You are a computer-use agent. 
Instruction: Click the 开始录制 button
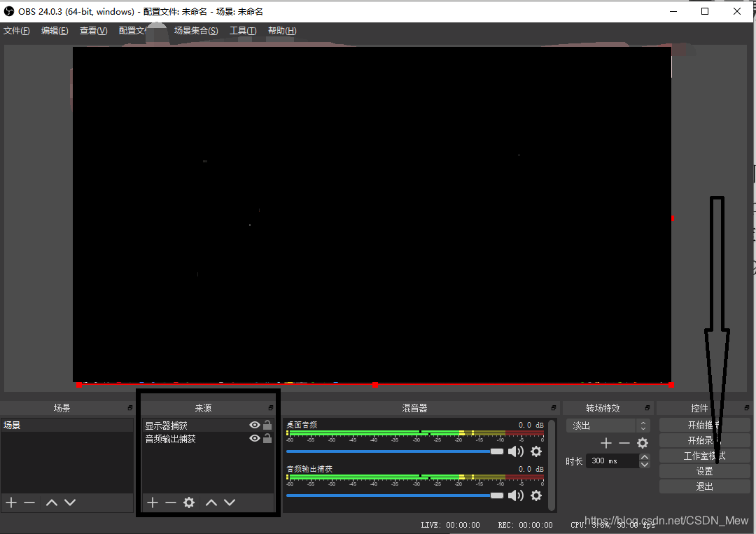pyautogui.click(x=704, y=440)
